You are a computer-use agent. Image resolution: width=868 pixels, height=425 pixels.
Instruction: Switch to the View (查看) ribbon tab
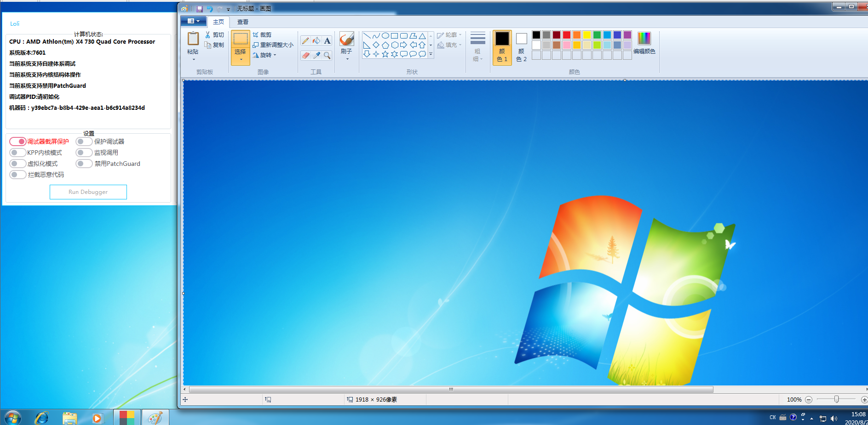pos(243,22)
